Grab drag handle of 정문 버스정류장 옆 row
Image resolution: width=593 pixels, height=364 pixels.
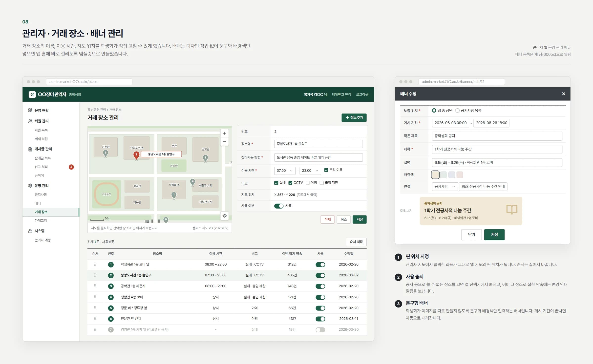(95, 308)
